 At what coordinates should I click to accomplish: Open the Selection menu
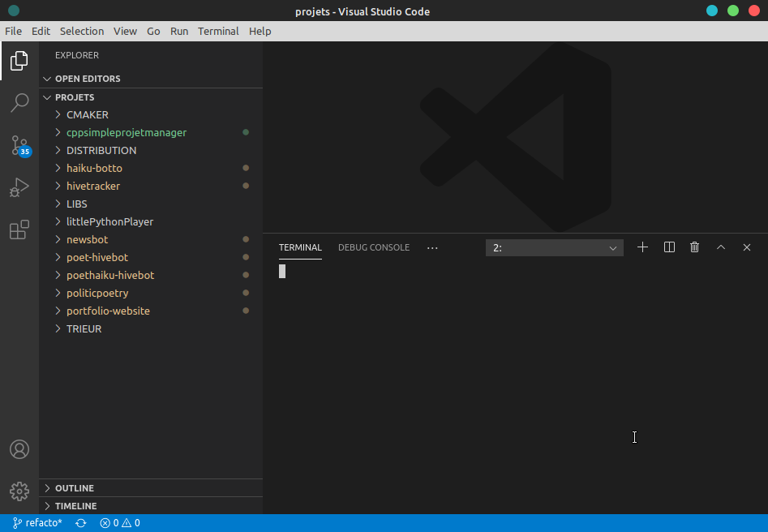click(82, 32)
